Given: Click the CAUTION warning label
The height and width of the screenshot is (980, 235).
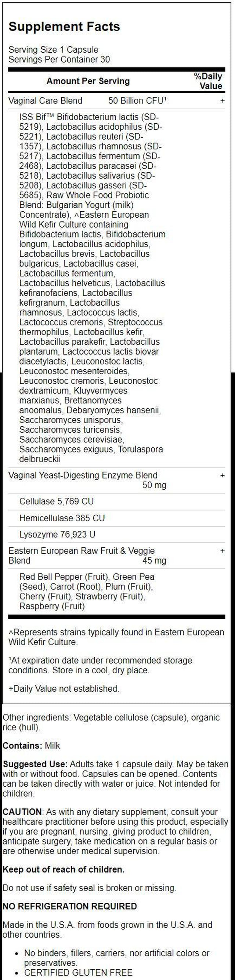Looking at the screenshot, I should pyautogui.click(x=22, y=812).
